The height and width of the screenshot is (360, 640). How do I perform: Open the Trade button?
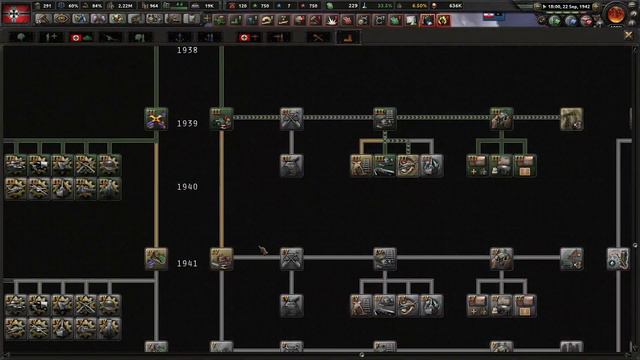[118, 19]
